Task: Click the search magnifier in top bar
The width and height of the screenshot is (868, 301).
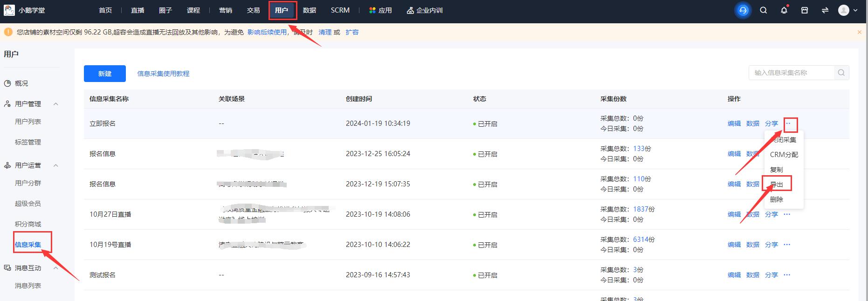Action: [764, 10]
